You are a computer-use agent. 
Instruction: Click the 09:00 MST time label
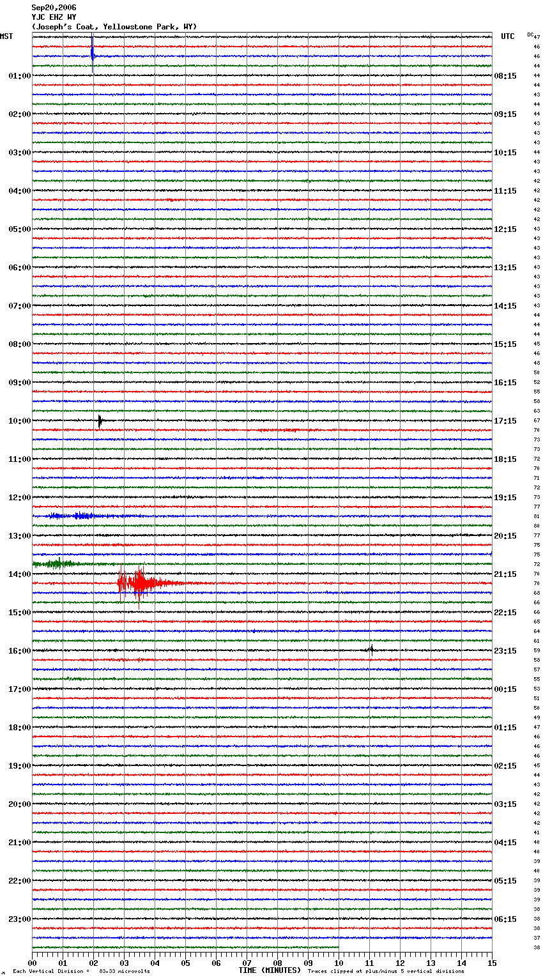point(20,383)
